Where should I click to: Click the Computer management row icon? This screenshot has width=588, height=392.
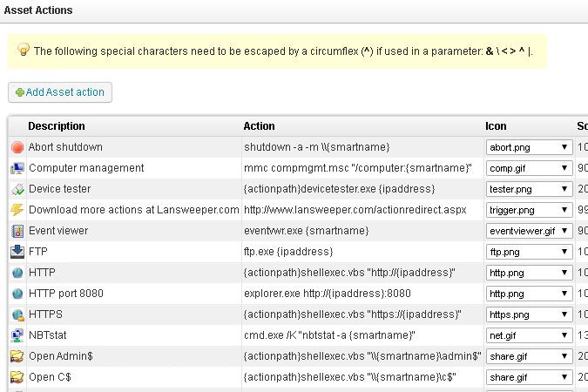(x=17, y=168)
